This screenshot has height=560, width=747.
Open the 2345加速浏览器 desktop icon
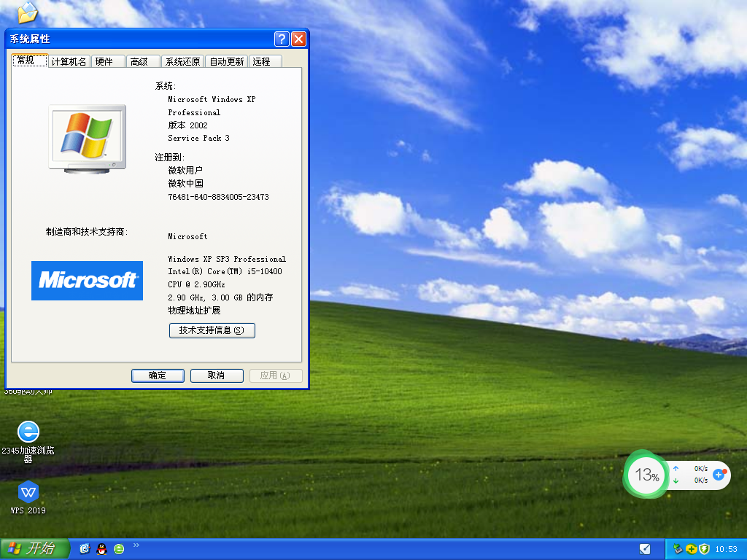(28, 442)
